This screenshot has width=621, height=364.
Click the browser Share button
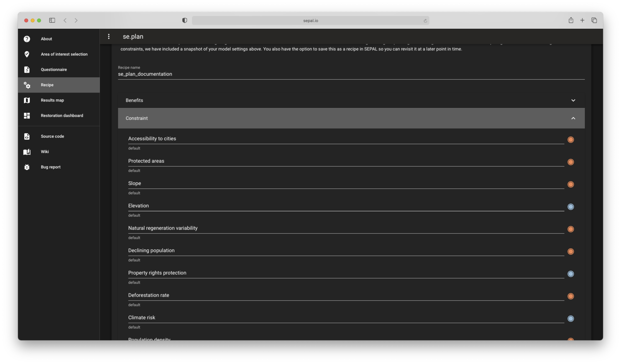(x=571, y=20)
